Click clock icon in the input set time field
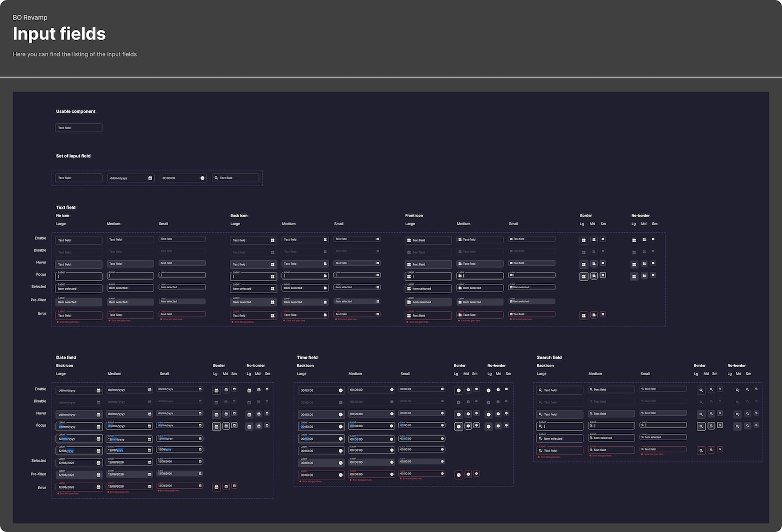Viewport: 782px width, 532px height. click(x=203, y=178)
